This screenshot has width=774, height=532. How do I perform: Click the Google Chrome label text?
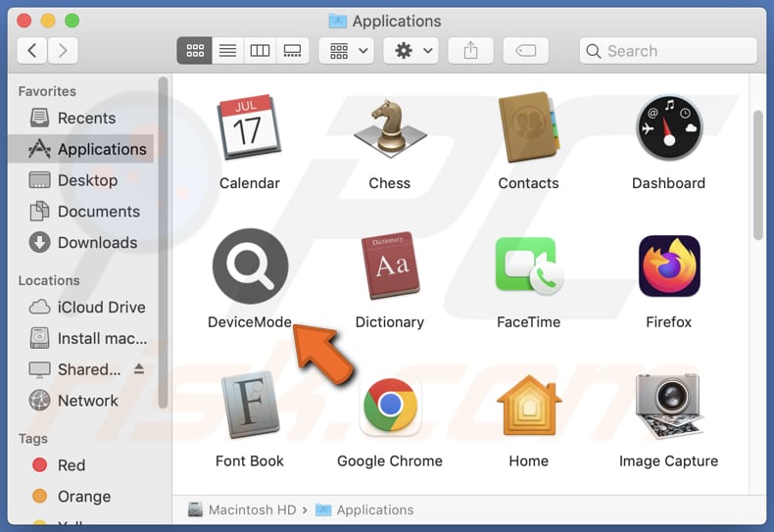tap(390, 460)
